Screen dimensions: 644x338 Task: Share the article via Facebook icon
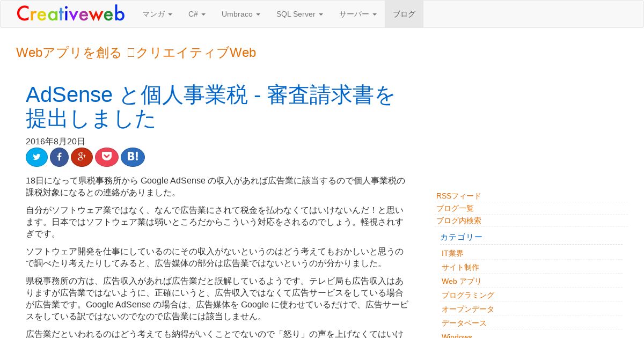59,157
